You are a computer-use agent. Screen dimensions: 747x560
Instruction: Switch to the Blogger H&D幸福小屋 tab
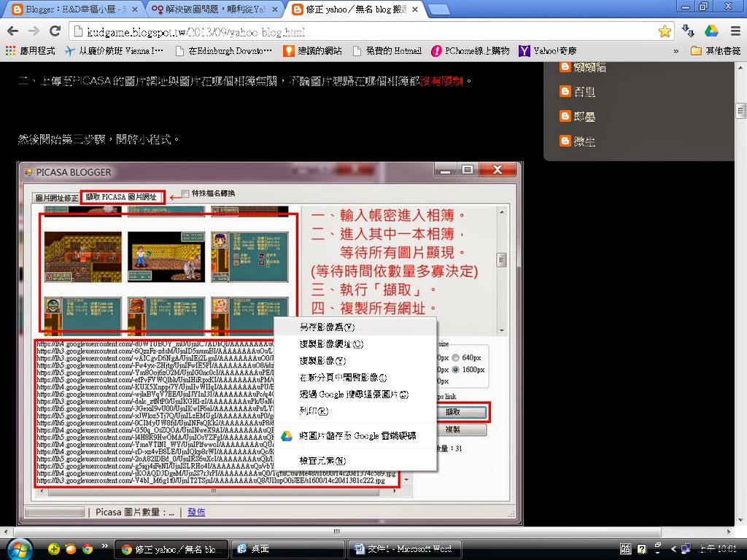coord(71,9)
